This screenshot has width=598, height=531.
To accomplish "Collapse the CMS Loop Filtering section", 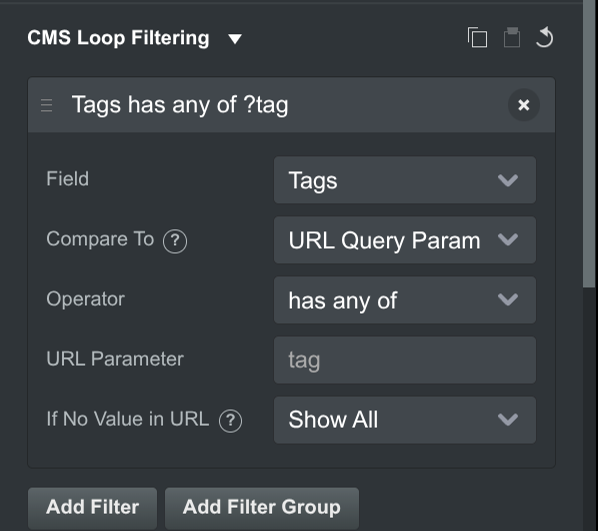I will [x=235, y=39].
